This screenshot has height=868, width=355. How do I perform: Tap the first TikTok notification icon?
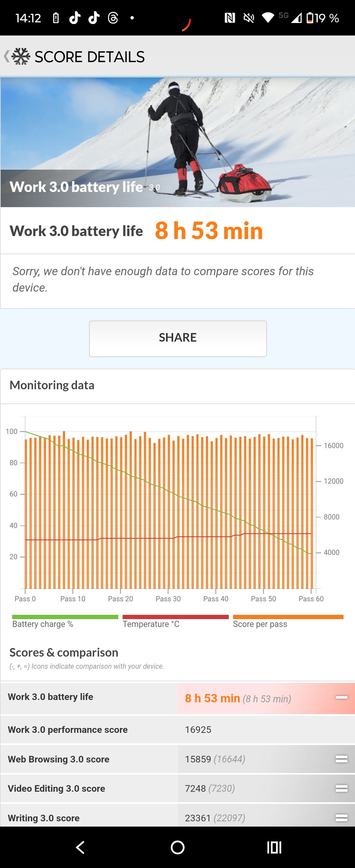pos(75,18)
